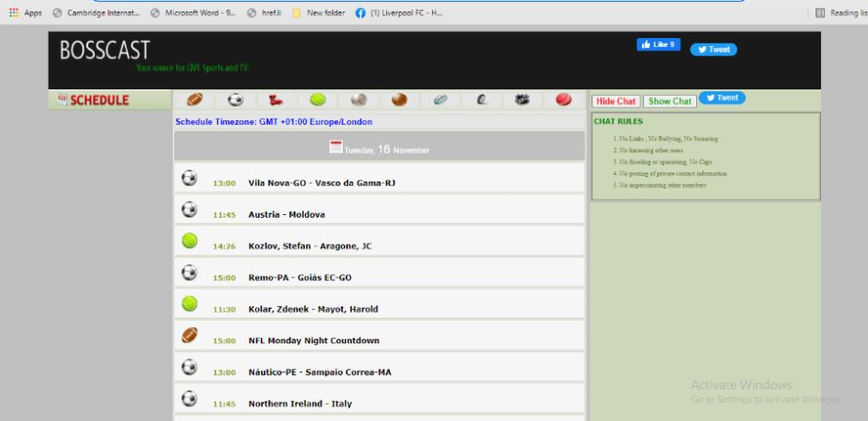
Task: Click football icon beside NFL Monday Night Countdown
Action: tap(189, 335)
